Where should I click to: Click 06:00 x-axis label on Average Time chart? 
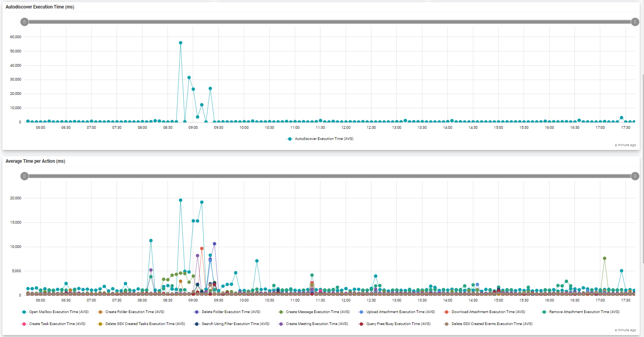[41, 300]
